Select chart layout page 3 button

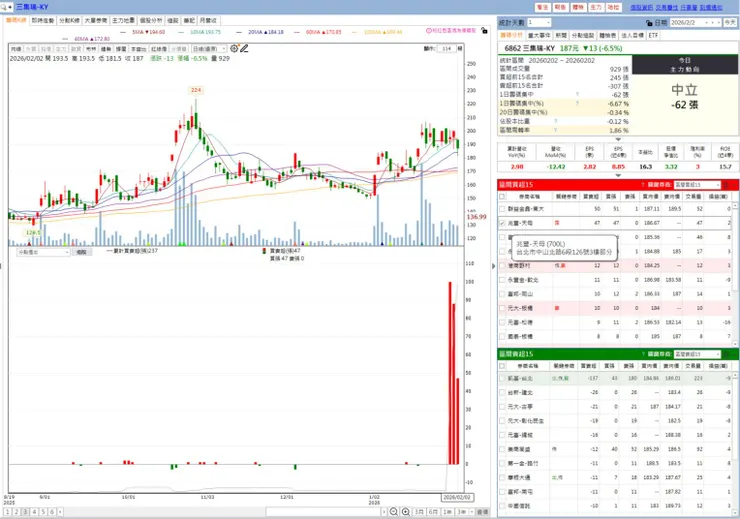[x=25, y=511]
